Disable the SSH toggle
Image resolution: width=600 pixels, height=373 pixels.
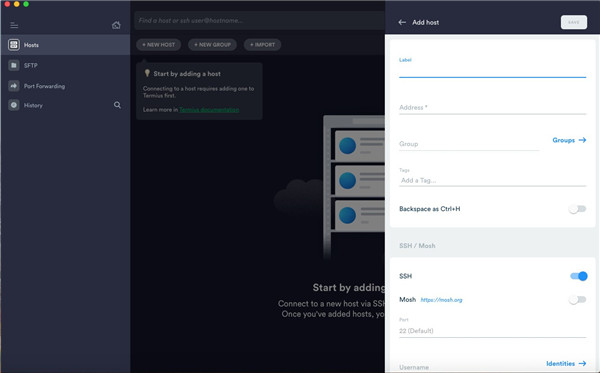[x=579, y=276]
